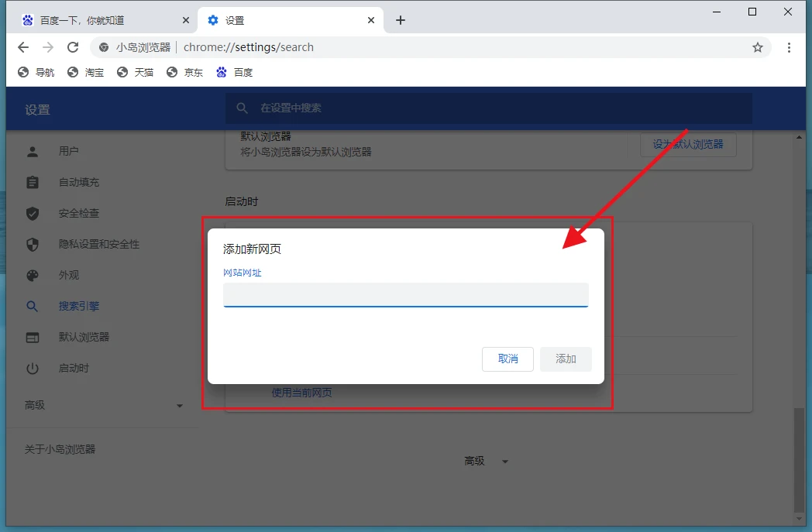Viewport: 812px width, 532px height.
Task: Maximize the browser window
Action: click(752, 12)
